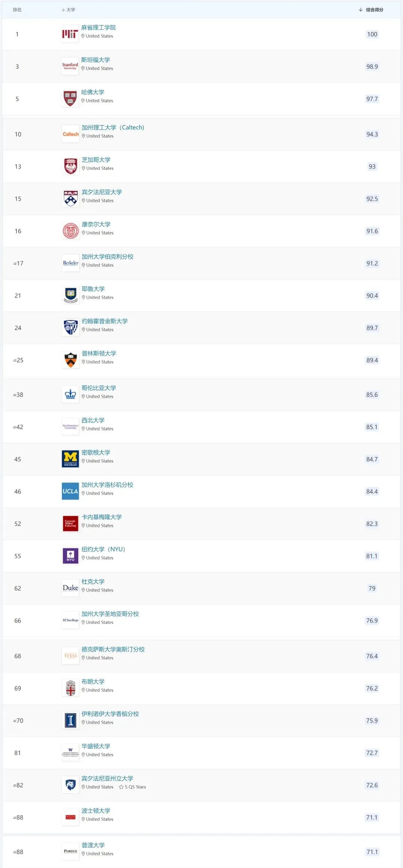The width and height of the screenshot is (403, 868).
Task: Click Yale's 90.4 score badge
Action: point(372,296)
